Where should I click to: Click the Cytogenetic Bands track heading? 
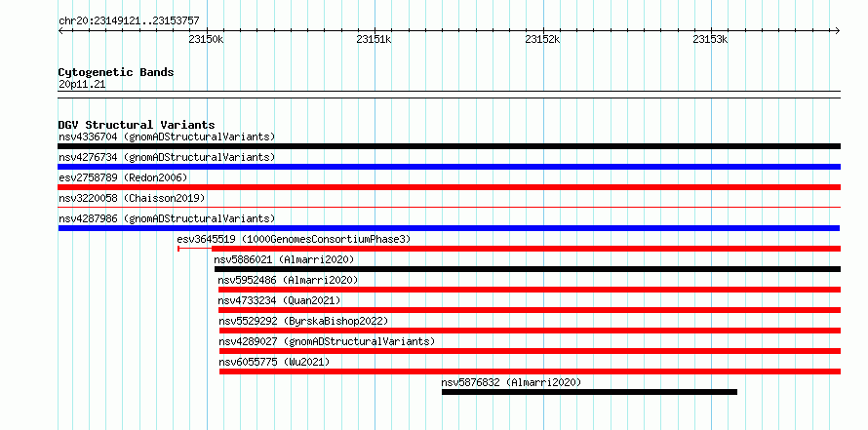[x=116, y=72]
